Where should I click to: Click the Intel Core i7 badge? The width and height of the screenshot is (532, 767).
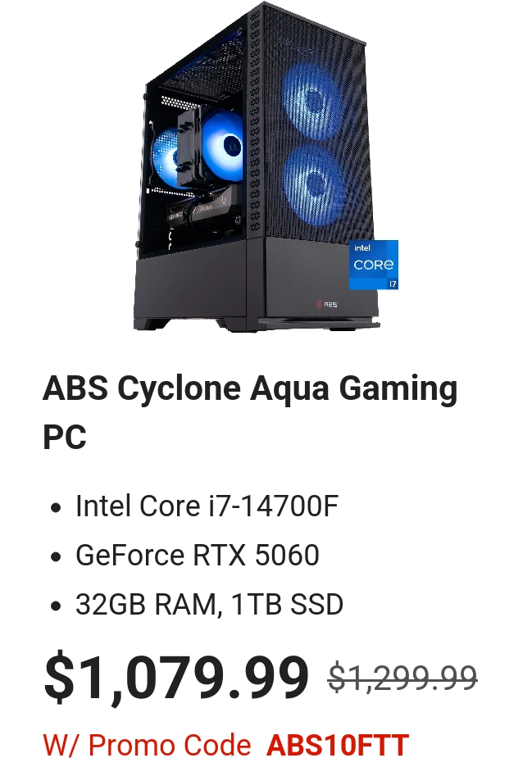point(374,265)
